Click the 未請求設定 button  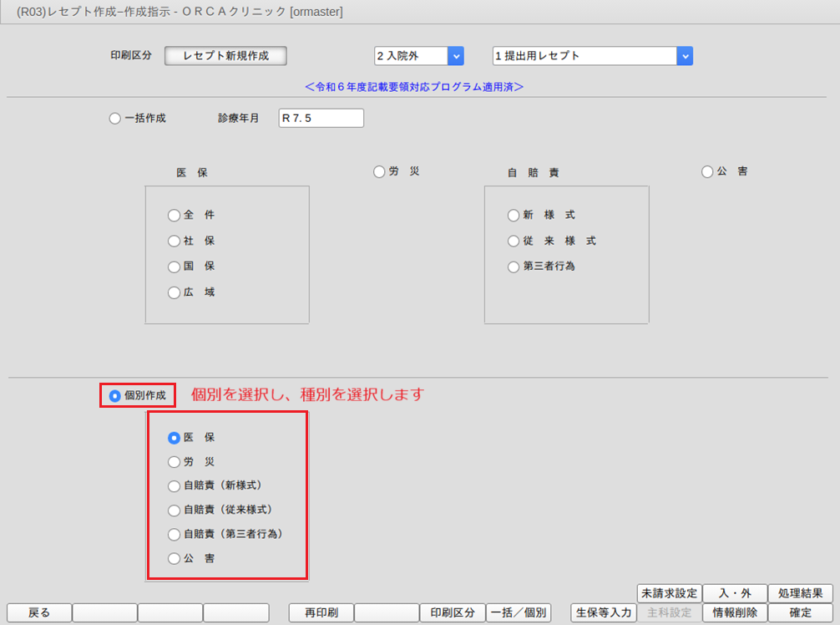point(668,593)
